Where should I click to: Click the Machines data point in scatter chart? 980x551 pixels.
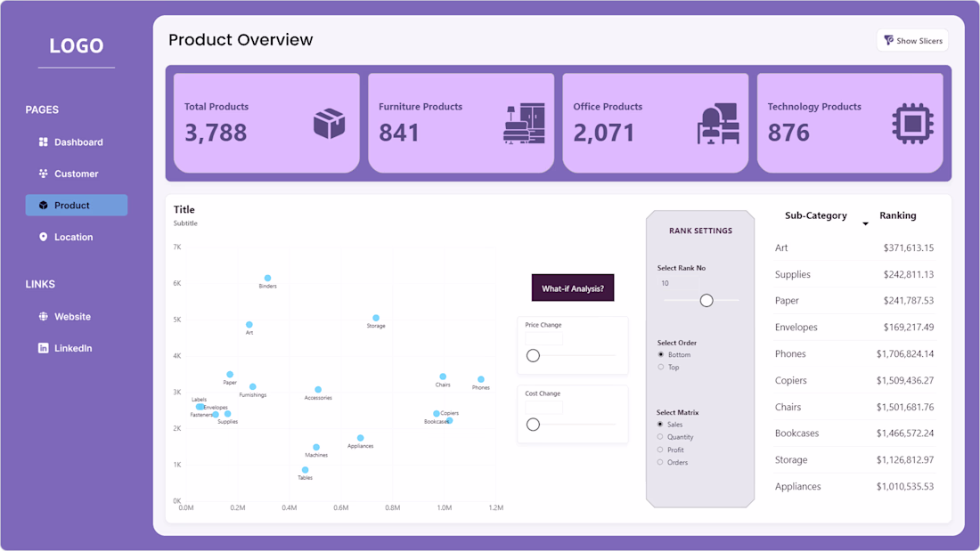point(316,447)
